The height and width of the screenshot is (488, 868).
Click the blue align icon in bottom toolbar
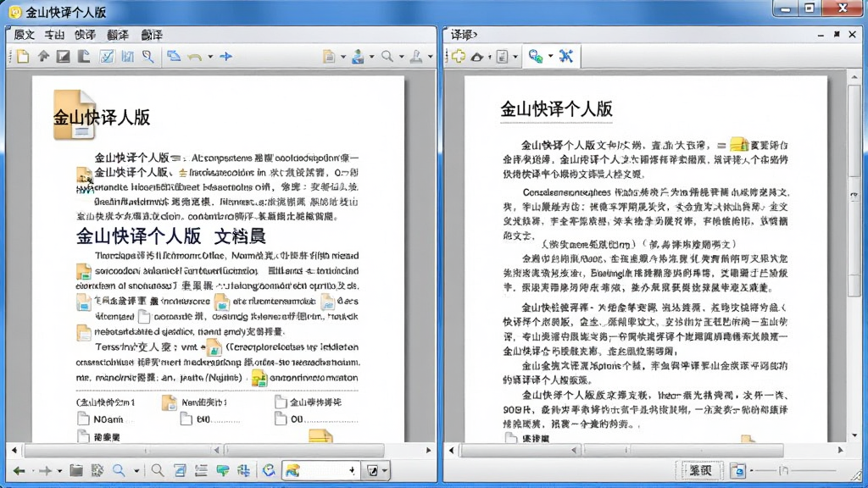tap(243, 471)
